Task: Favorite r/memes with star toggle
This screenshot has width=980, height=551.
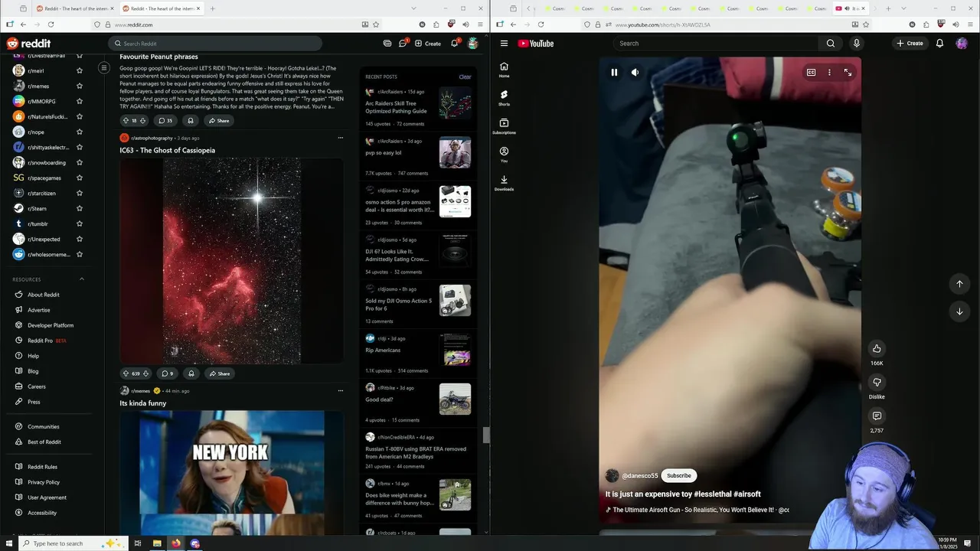Action: tap(79, 86)
